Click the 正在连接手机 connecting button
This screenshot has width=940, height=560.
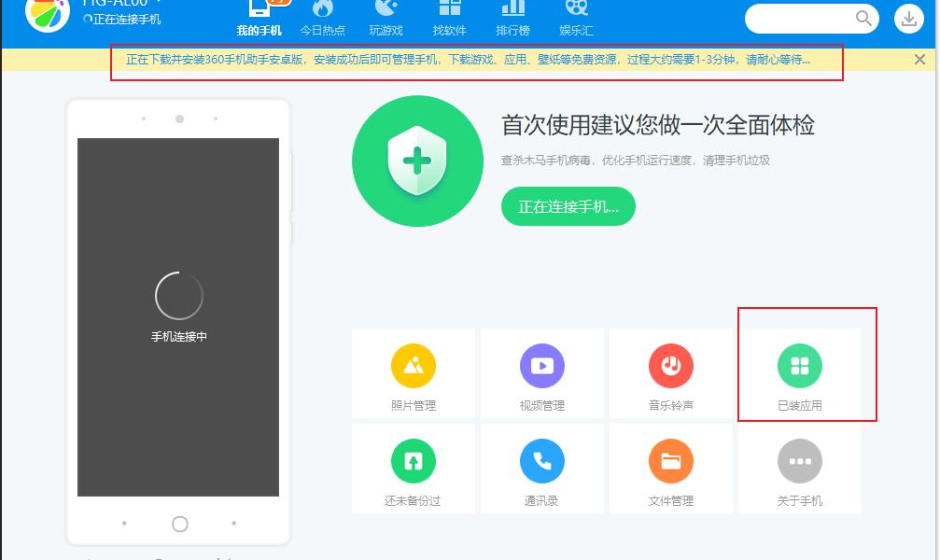tap(568, 206)
